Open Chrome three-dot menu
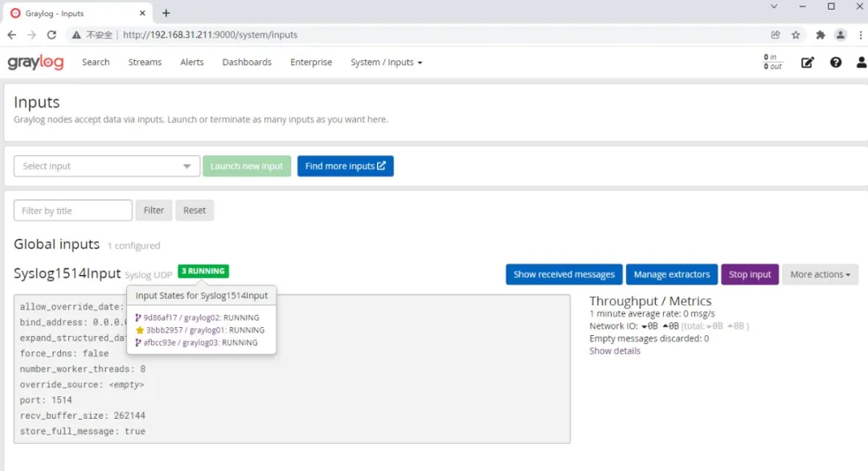Viewport: 868px width, 471px height. click(x=860, y=35)
